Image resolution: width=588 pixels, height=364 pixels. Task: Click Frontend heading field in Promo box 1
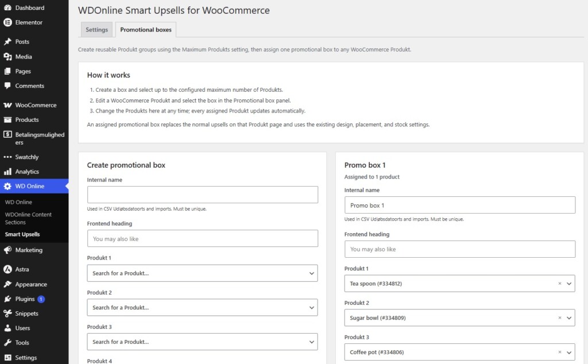pyautogui.click(x=460, y=249)
